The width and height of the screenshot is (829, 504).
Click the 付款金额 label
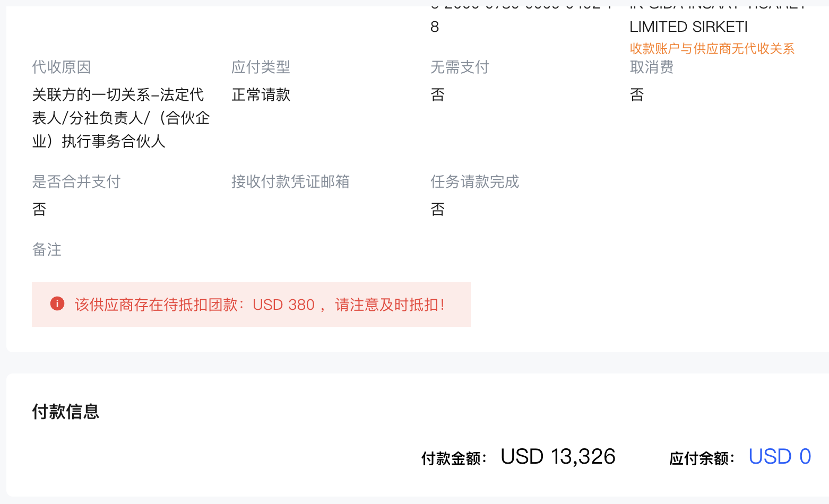click(x=454, y=458)
